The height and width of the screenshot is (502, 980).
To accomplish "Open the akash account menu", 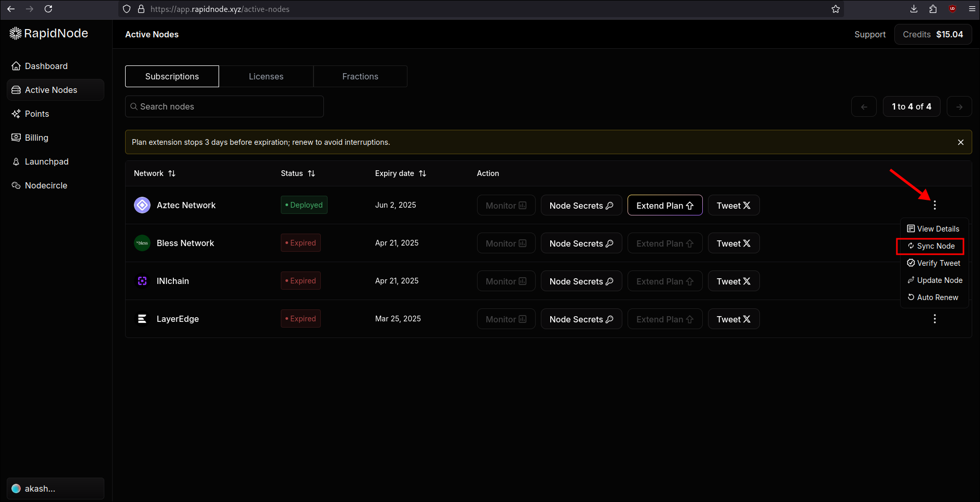I will [x=56, y=489].
